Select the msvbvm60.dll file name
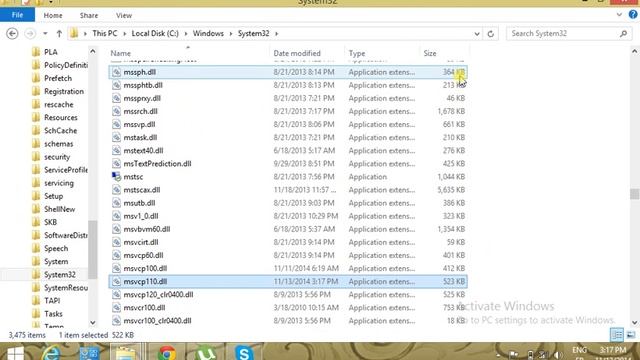640x360 pixels. (x=147, y=229)
